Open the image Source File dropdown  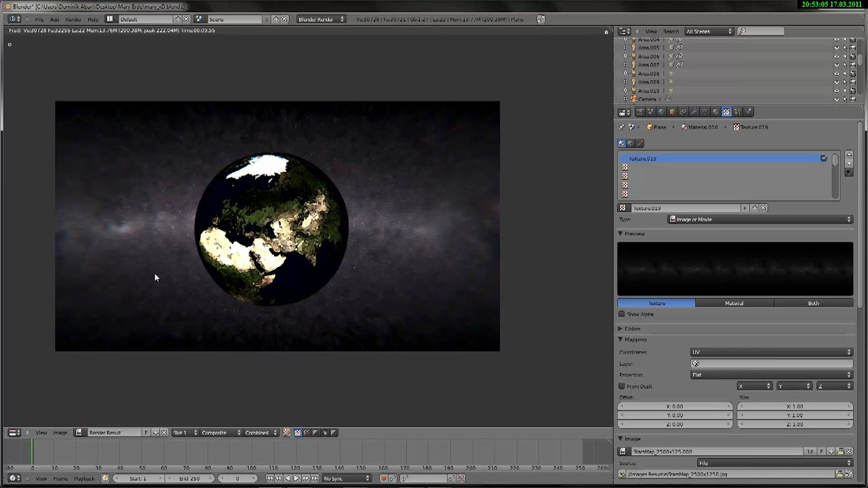click(x=775, y=463)
